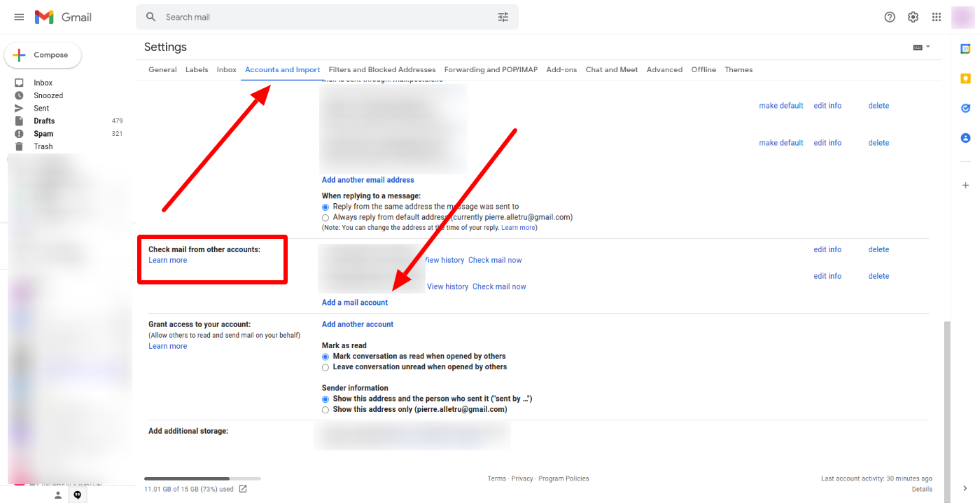Click the Terms footer link

coord(497,478)
